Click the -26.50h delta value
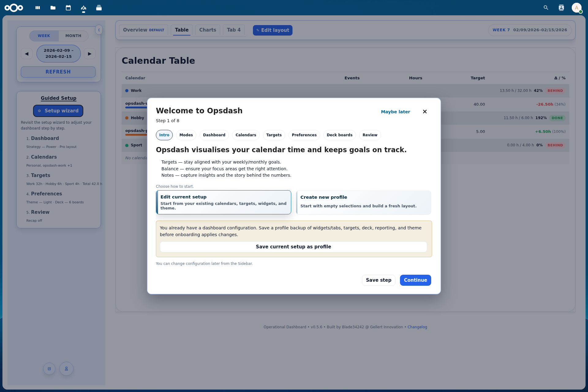 [x=545, y=104]
